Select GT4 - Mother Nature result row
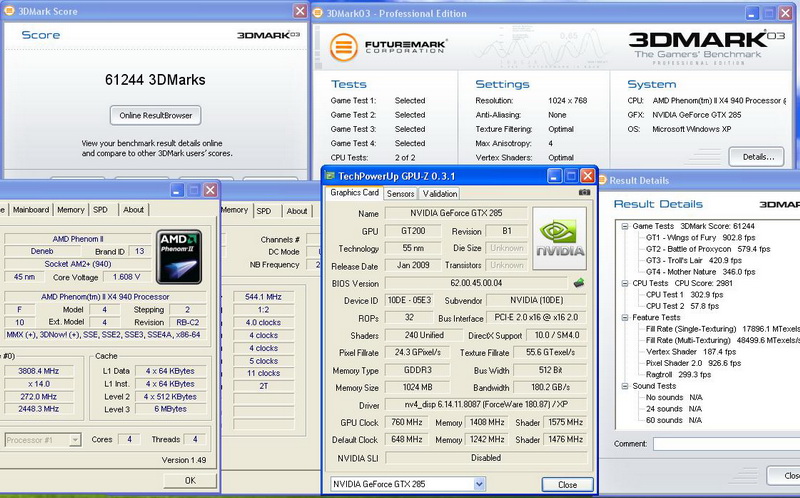 click(x=701, y=272)
